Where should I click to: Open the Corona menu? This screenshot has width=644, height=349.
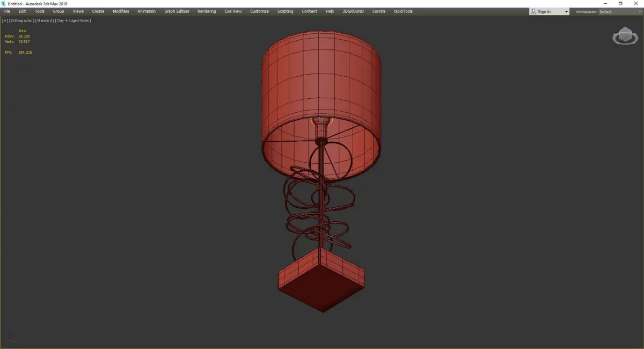coord(379,11)
